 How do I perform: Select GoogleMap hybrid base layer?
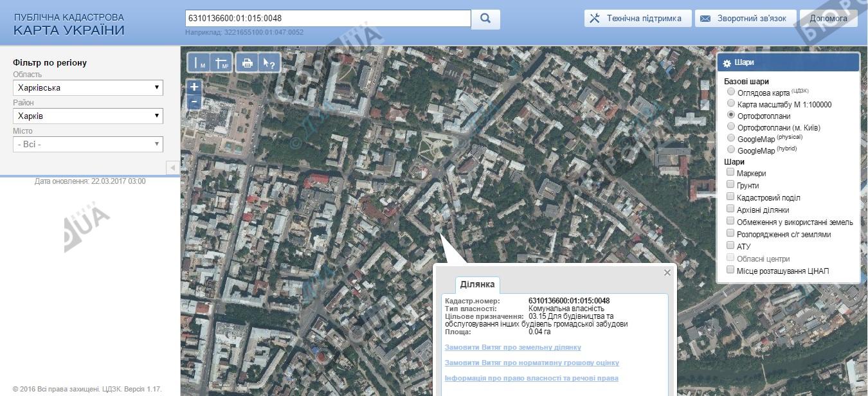(x=730, y=150)
